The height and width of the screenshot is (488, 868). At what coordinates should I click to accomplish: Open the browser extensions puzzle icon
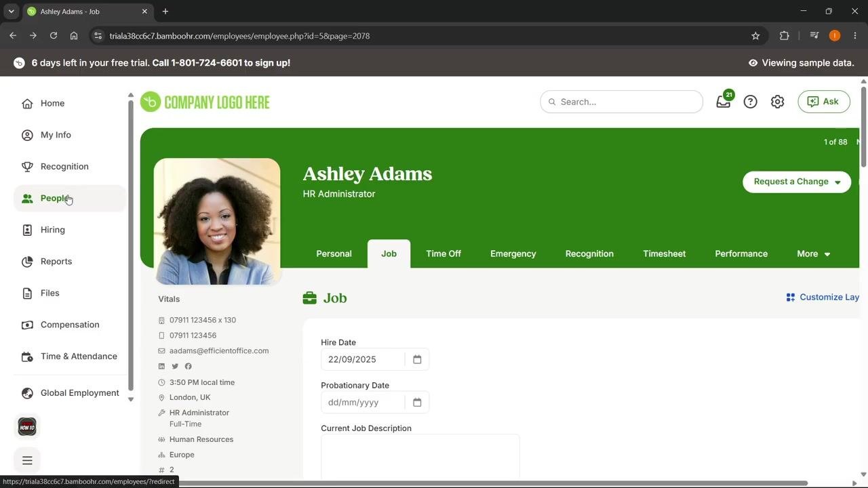[x=785, y=36]
